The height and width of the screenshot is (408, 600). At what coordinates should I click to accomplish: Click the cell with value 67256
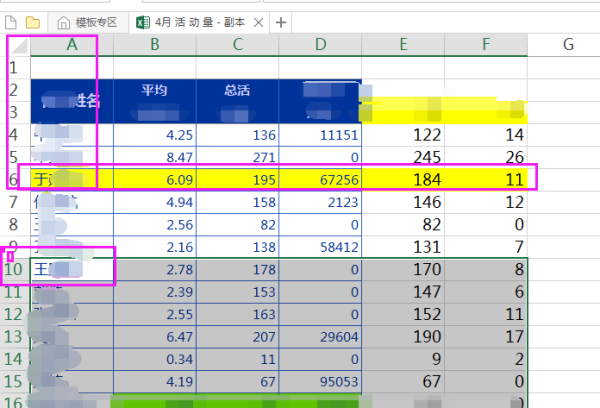tap(319, 180)
